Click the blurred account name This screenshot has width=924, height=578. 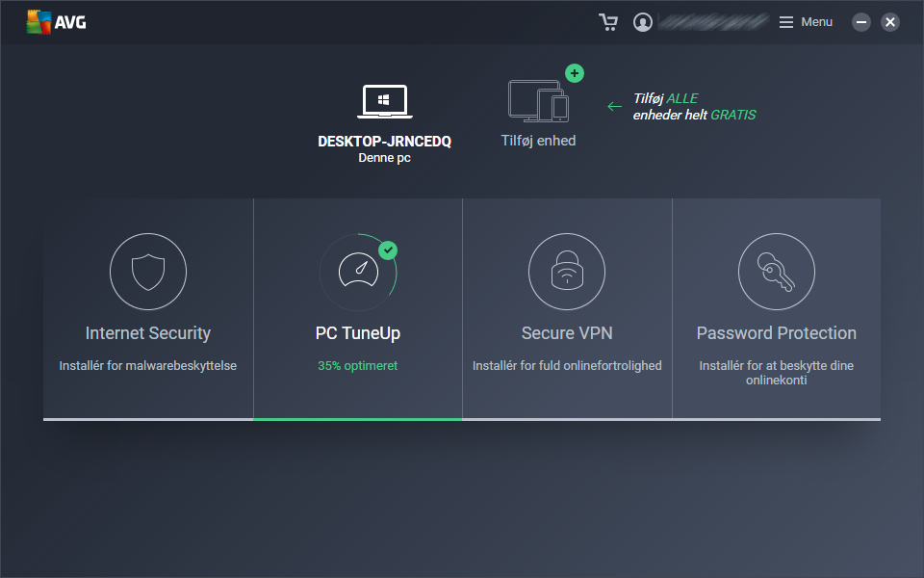click(x=713, y=22)
